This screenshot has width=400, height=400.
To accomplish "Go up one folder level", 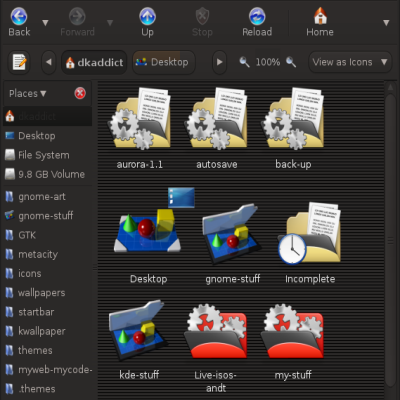I will click(x=147, y=22).
